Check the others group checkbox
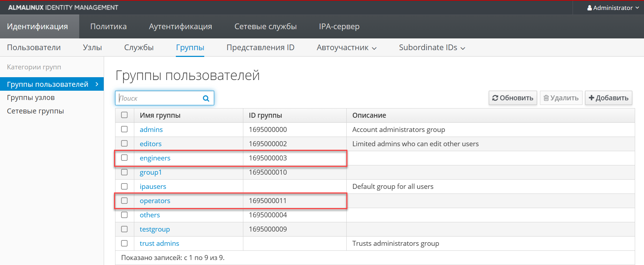This screenshot has height=265, width=644. coord(124,215)
